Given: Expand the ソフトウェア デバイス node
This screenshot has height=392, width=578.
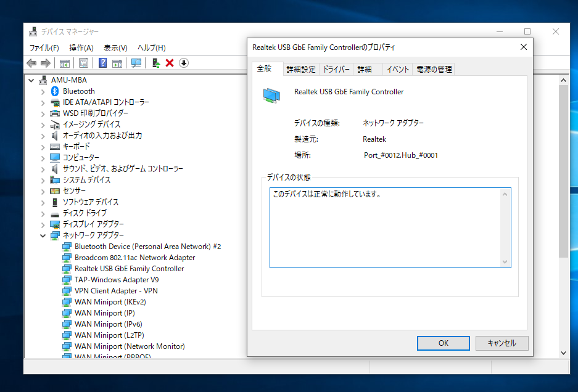Looking at the screenshot, I should [x=43, y=202].
